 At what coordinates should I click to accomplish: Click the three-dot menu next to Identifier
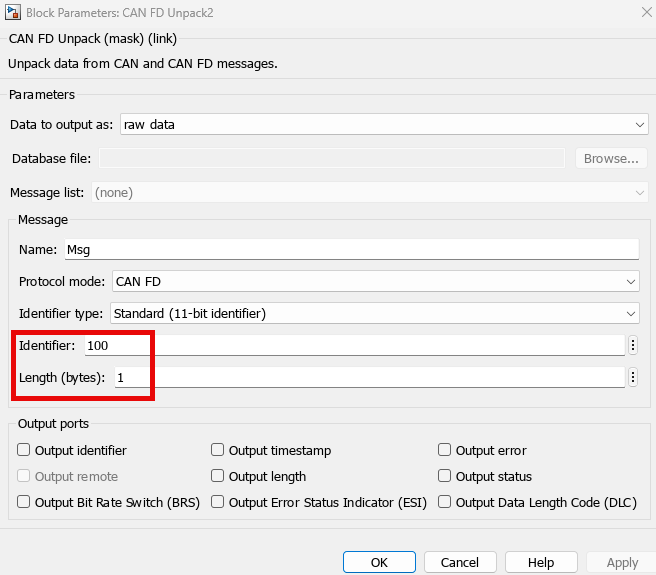[632, 345]
